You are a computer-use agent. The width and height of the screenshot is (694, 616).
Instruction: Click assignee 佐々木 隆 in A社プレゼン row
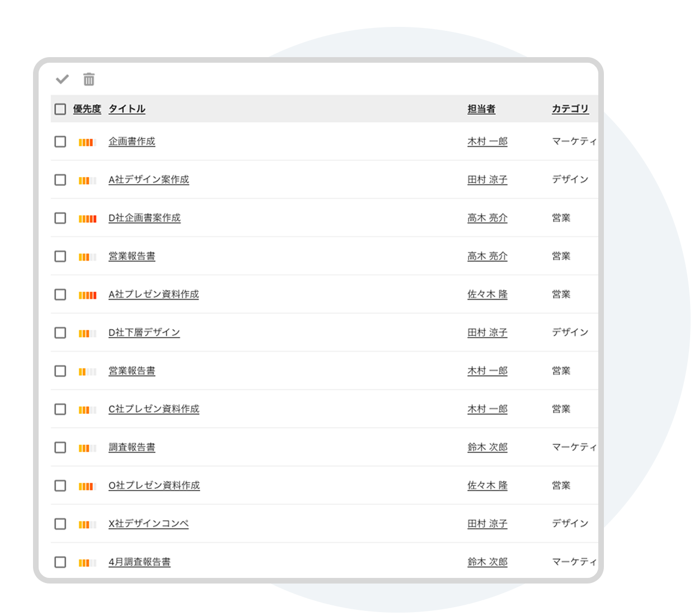pyautogui.click(x=487, y=295)
